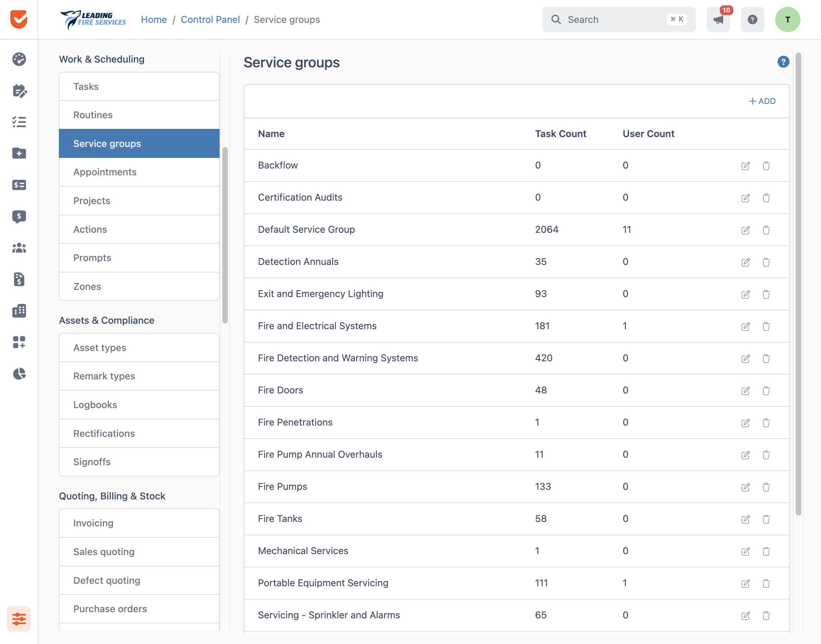Open announcements megaphone with 10 badge
821x644 pixels.
pos(718,19)
